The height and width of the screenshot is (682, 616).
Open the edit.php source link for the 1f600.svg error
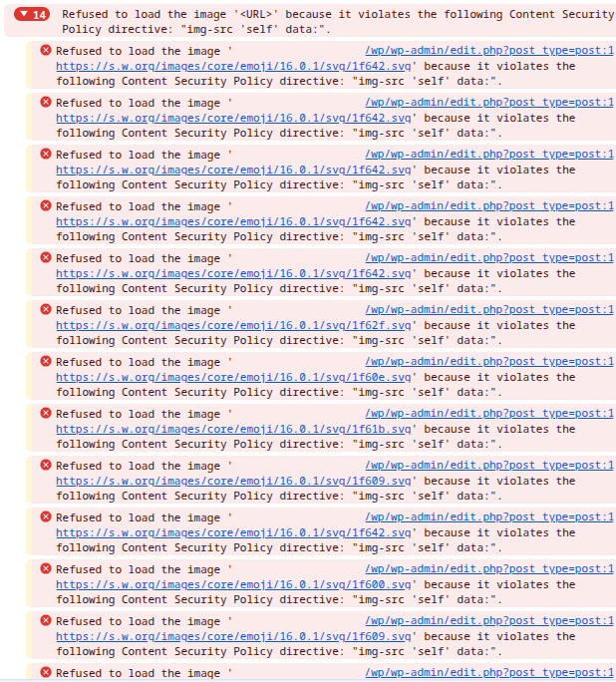tap(489, 568)
